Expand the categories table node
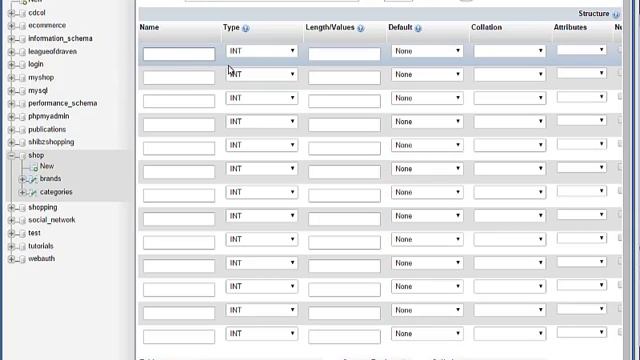 (x=22, y=193)
